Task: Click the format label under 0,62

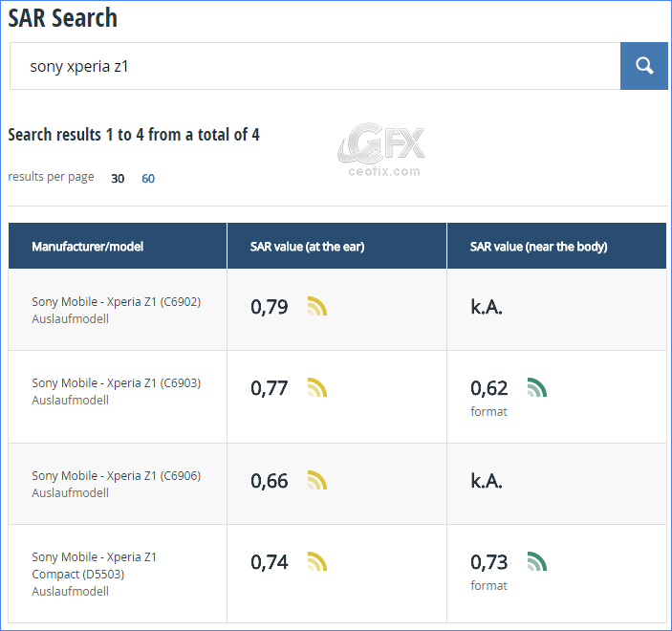Action: pyautogui.click(x=488, y=411)
